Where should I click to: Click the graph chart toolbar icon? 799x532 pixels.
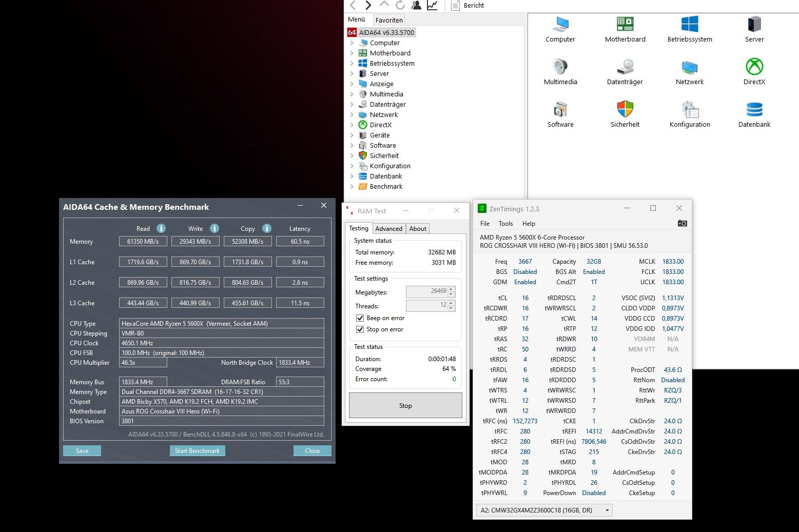tap(432, 5)
